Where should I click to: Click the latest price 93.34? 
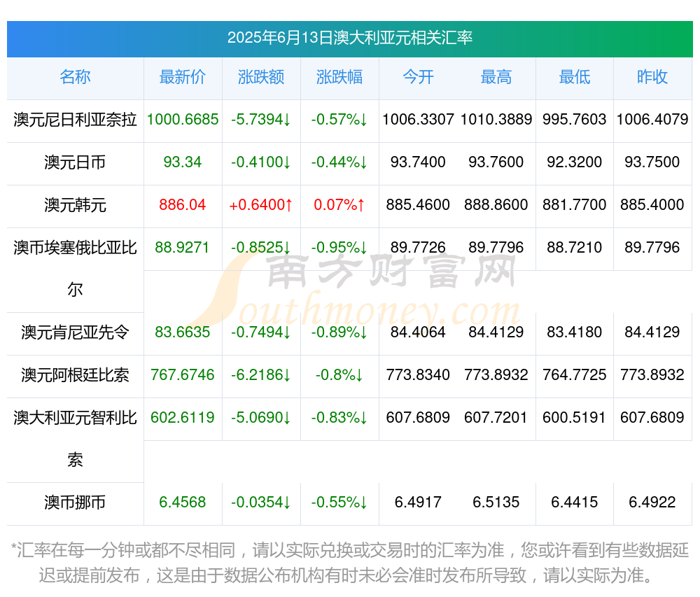[x=183, y=162]
